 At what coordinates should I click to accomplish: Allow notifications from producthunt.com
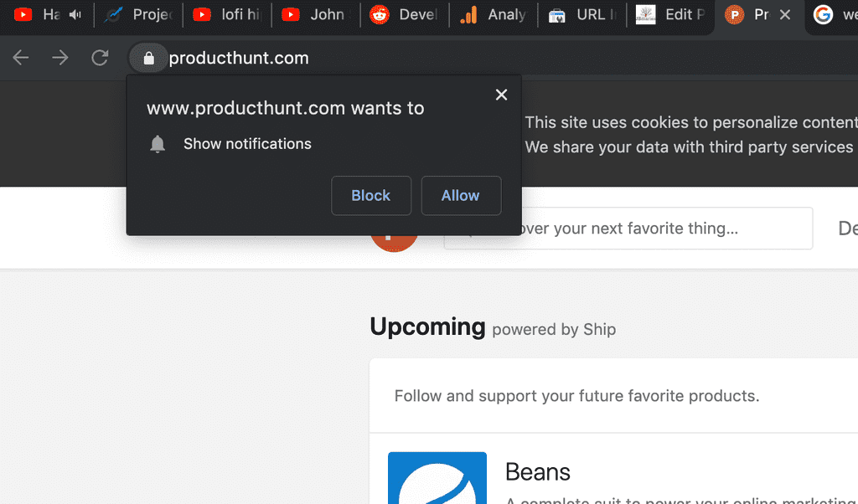pyautogui.click(x=461, y=196)
